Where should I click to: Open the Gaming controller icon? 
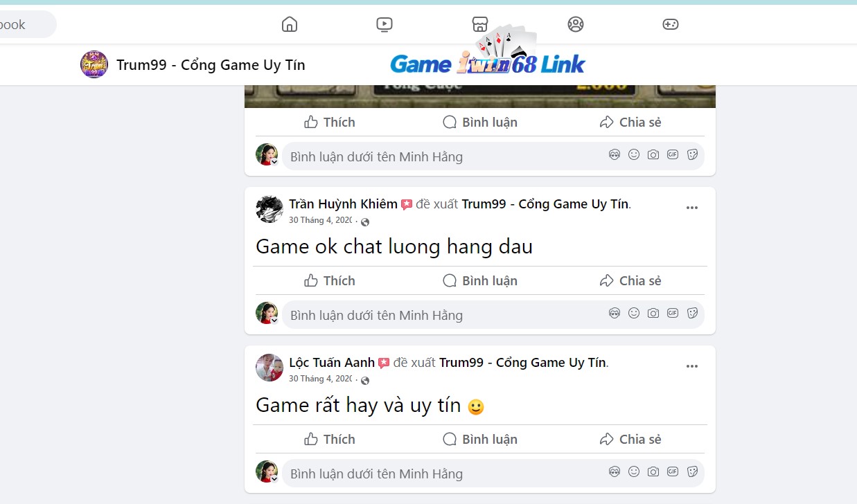671,24
